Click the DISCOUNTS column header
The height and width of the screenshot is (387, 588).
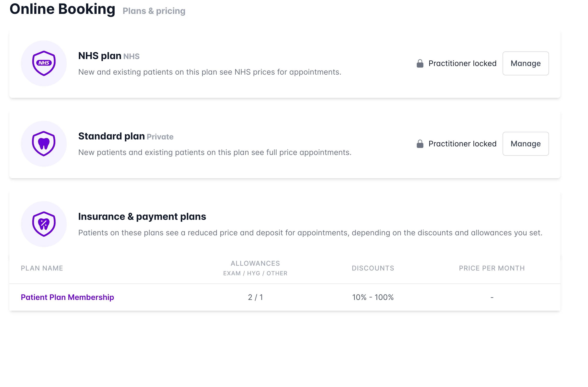373,268
